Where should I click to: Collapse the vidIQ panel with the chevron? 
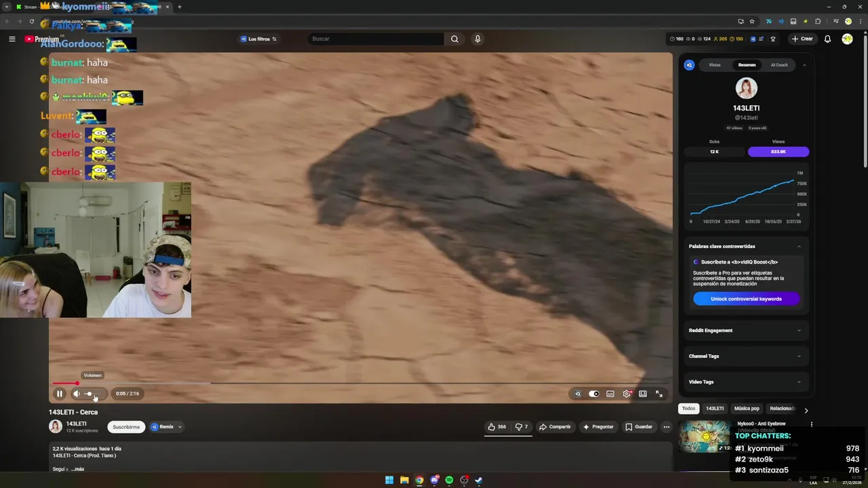804,65
